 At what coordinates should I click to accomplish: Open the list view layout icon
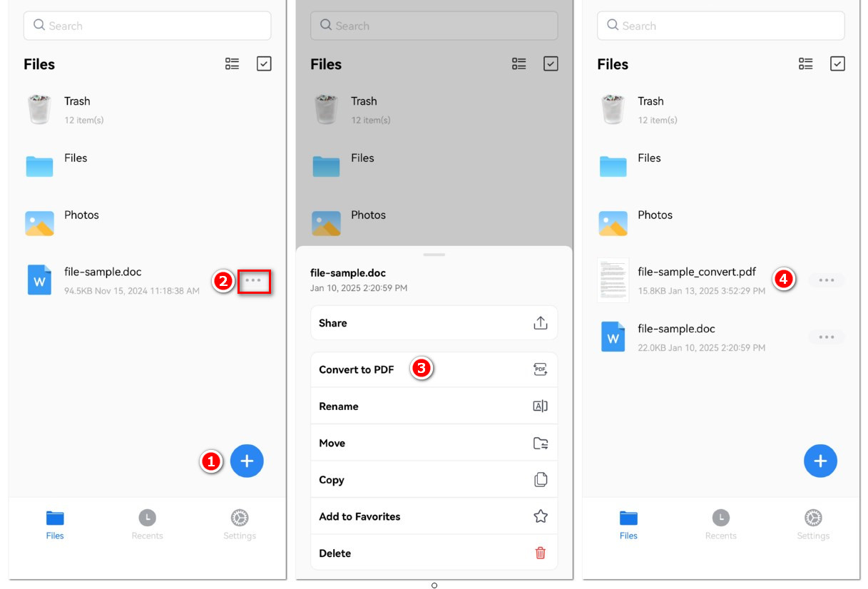[x=232, y=63]
